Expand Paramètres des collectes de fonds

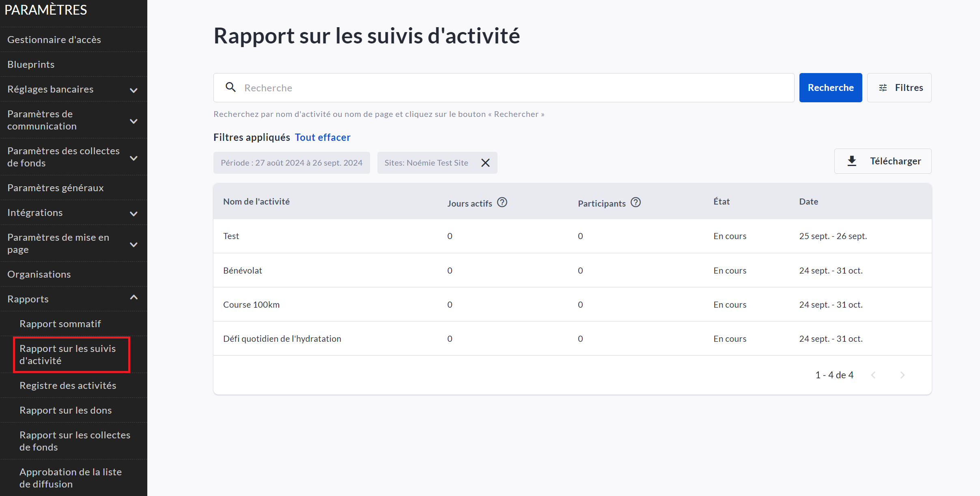[x=134, y=157]
